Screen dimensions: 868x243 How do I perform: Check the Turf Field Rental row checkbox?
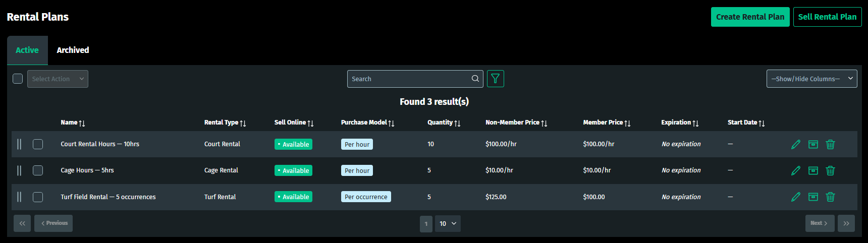[38, 197]
